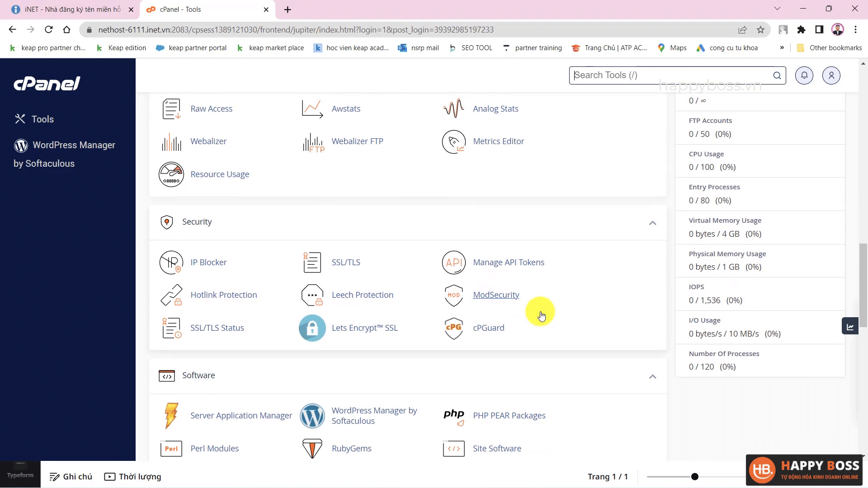Click the user account avatar icon
The width and height of the screenshot is (868, 488).
pyautogui.click(x=831, y=75)
